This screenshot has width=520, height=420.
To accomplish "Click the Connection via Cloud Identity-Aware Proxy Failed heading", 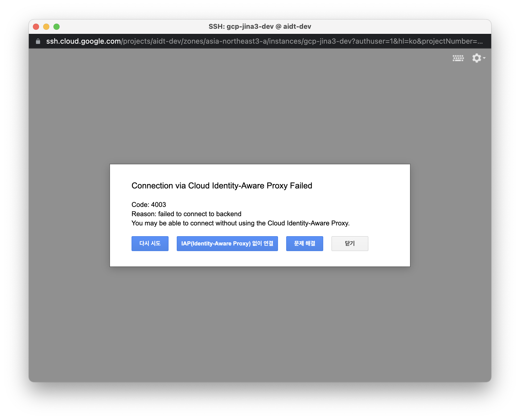I will click(x=222, y=186).
